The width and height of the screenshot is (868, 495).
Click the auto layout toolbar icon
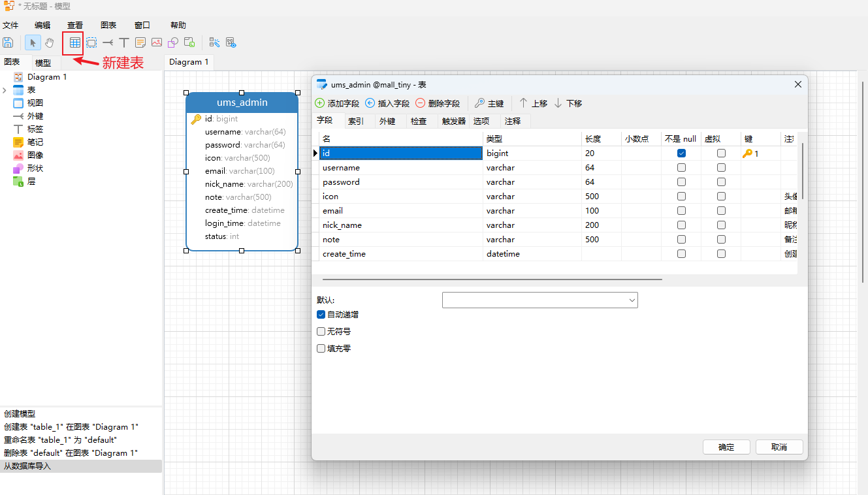(x=214, y=42)
